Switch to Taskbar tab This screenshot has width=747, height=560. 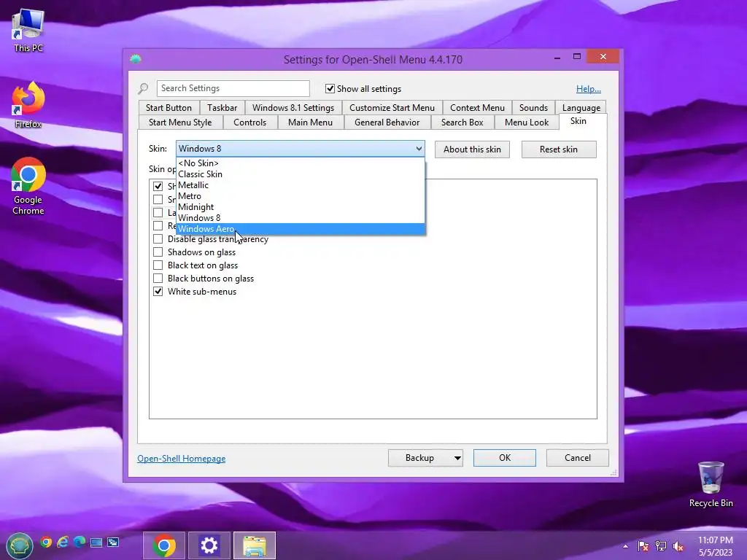(x=222, y=108)
